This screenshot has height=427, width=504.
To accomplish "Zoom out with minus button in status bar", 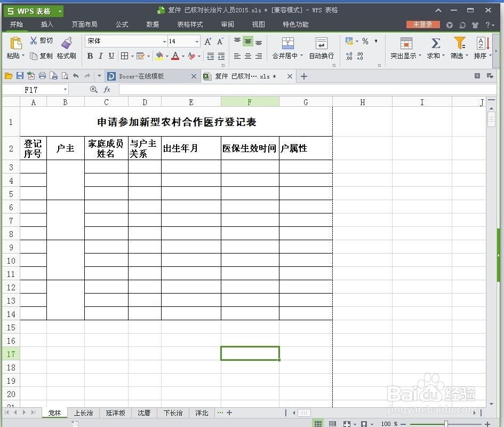I will click(403, 424).
